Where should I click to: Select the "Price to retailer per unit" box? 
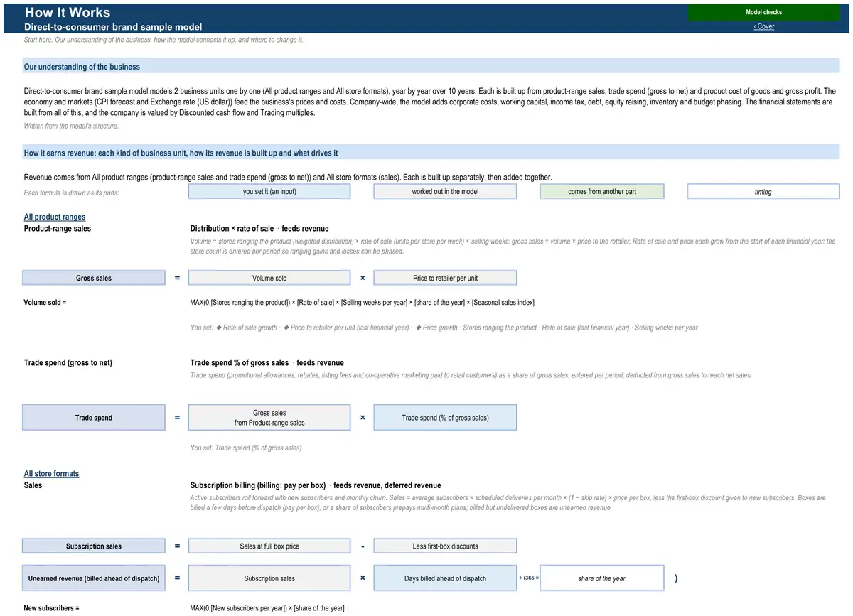[445, 278]
